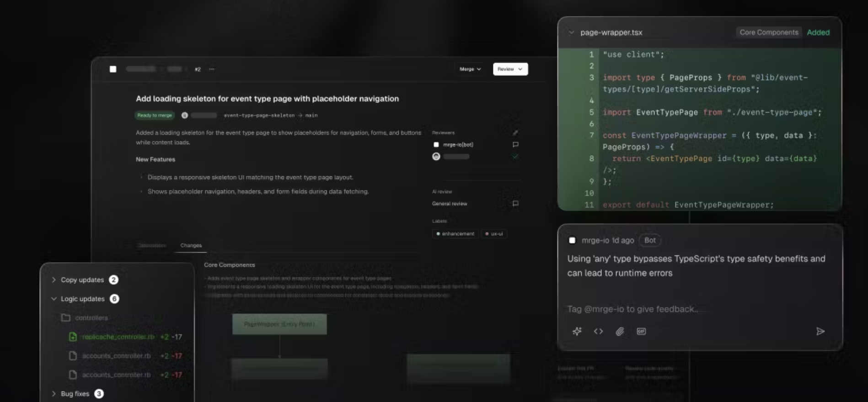Open comment icon next to mrge-io[bot] reviewer

[515, 144]
